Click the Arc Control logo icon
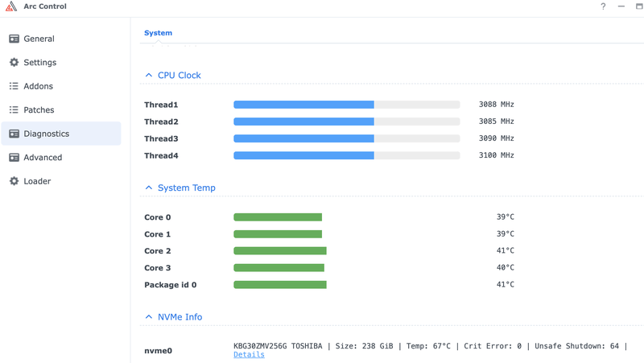 pyautogui.click(x=11, y=6)
